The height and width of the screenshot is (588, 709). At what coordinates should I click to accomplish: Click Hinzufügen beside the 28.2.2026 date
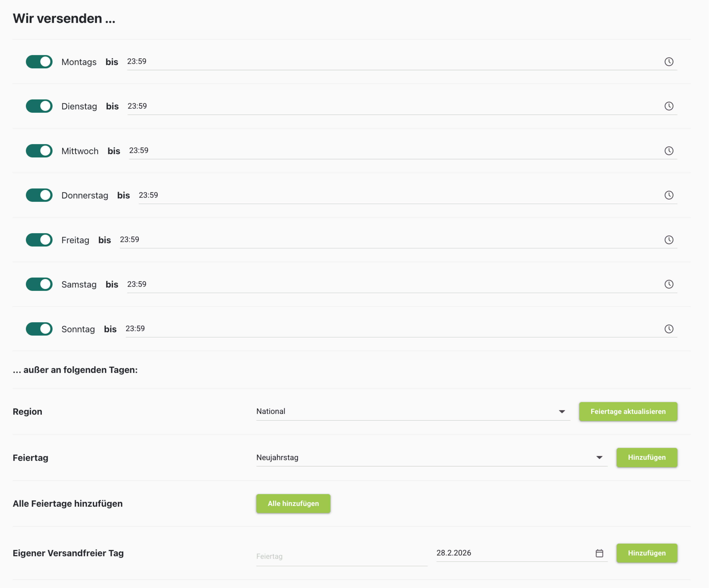click(646, 553)
